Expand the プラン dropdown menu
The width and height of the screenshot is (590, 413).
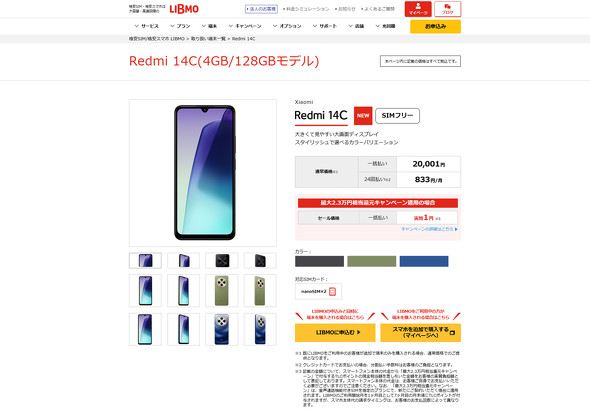[x=180, y=26]
